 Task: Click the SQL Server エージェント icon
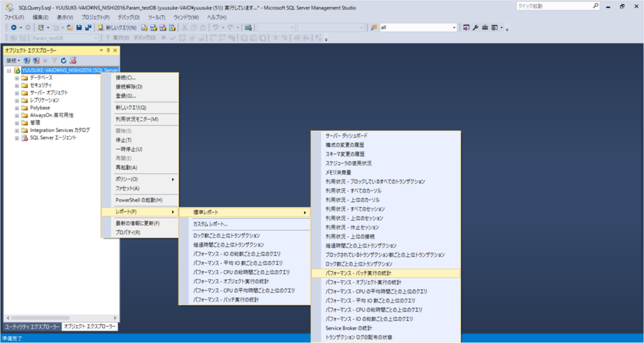(25, 138)
